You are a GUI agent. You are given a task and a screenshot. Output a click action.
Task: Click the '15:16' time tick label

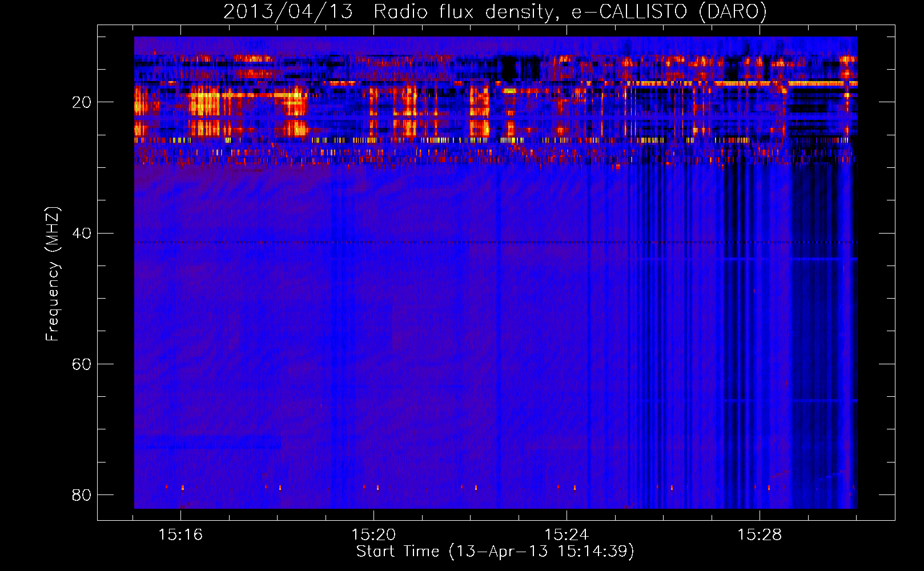click(180, 534)
